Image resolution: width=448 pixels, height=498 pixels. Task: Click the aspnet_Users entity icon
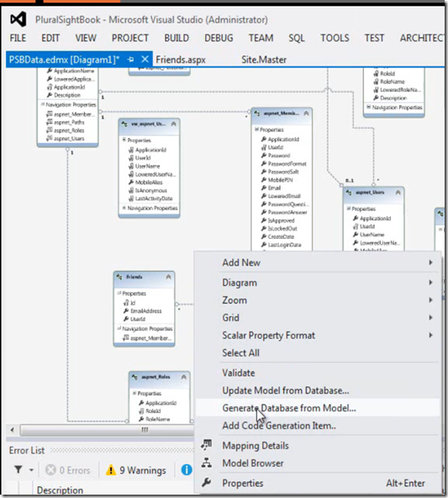click(349, 193)
